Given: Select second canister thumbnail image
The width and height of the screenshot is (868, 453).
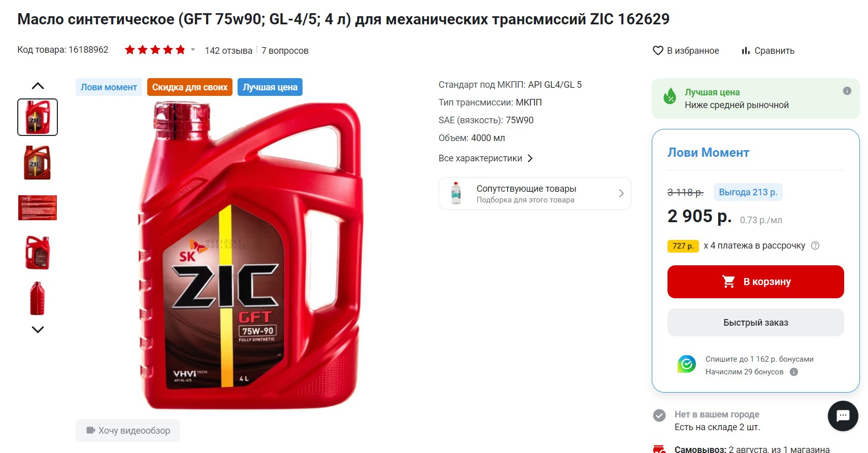Looking at the screenshot, I should (38, 163).
